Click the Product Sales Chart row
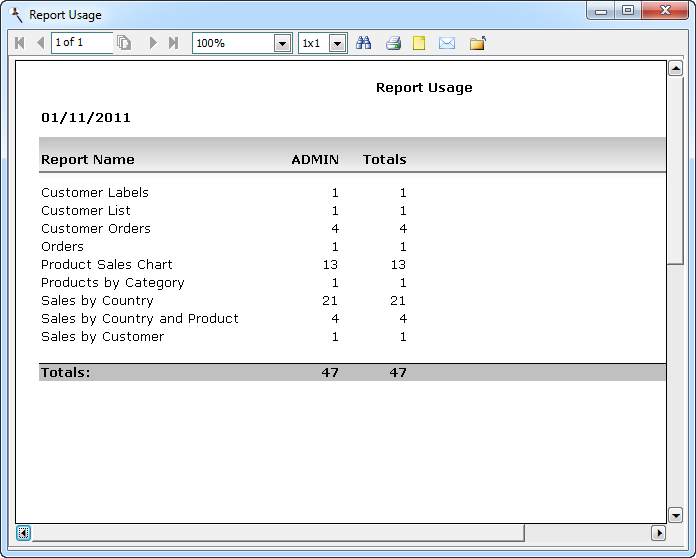The width and height of the screenshot is (696, 558). pos(106,265)
